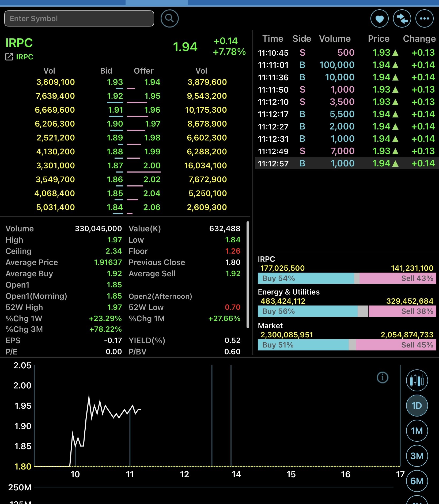Click the total Volume 330,045,000

pyautogui.click(x=98, y=228)
